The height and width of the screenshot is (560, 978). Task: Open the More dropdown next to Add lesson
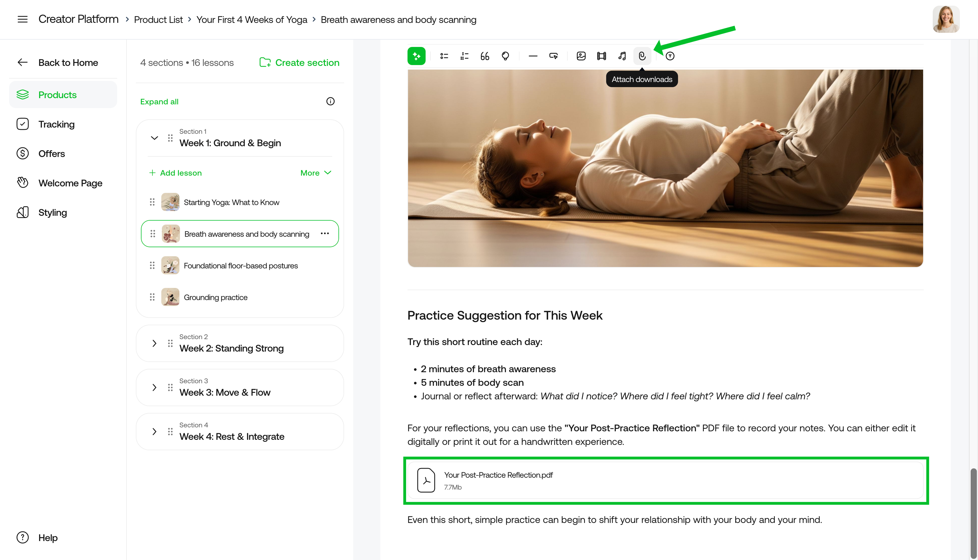click(316, 173)
